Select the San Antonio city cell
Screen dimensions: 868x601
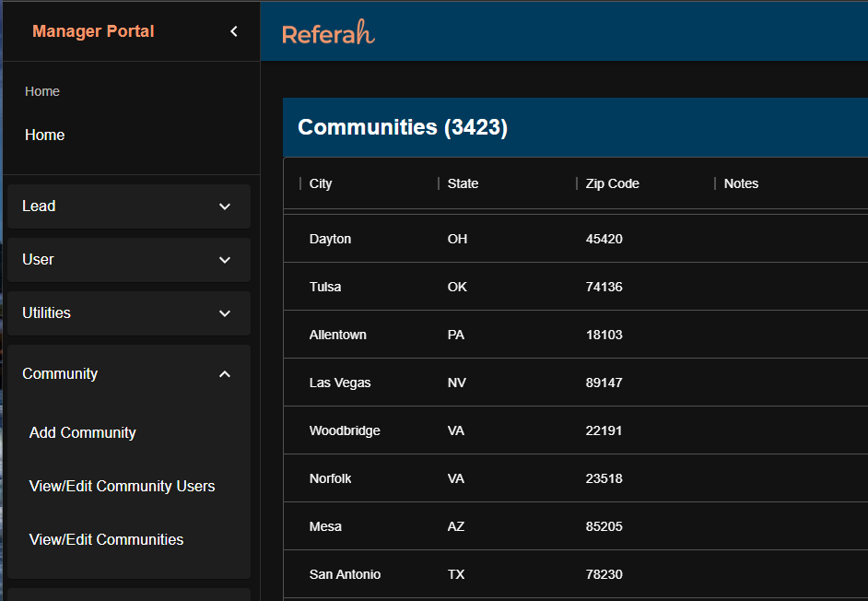pos(345,574)
